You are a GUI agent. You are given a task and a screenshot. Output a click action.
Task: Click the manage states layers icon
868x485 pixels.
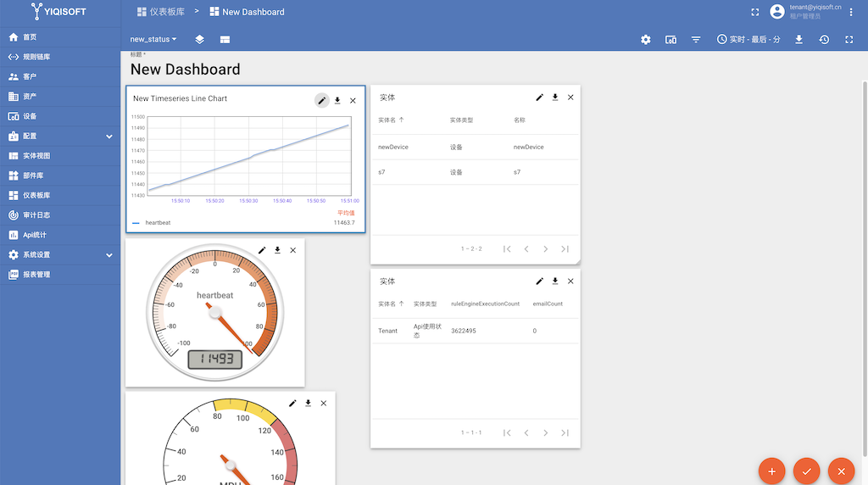pos(199,40)
